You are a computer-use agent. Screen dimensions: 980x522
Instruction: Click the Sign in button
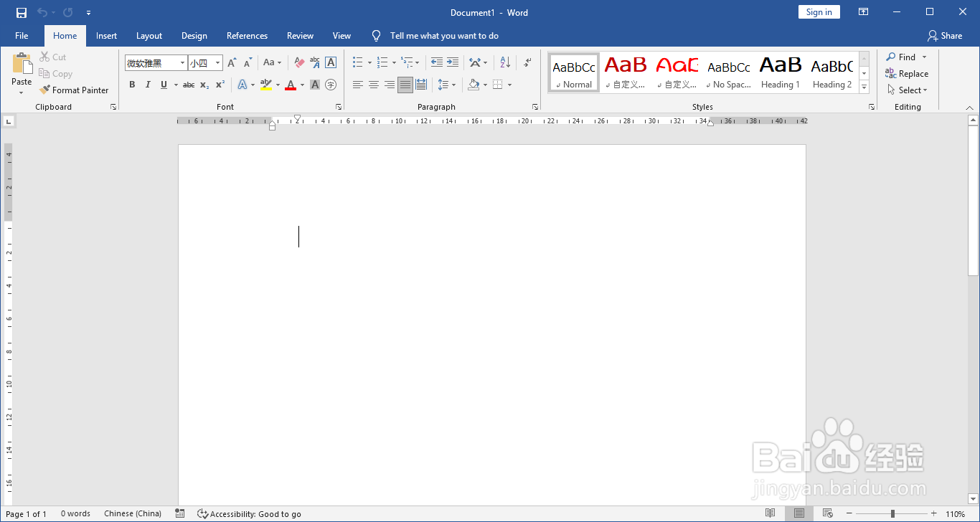(819, 12)
